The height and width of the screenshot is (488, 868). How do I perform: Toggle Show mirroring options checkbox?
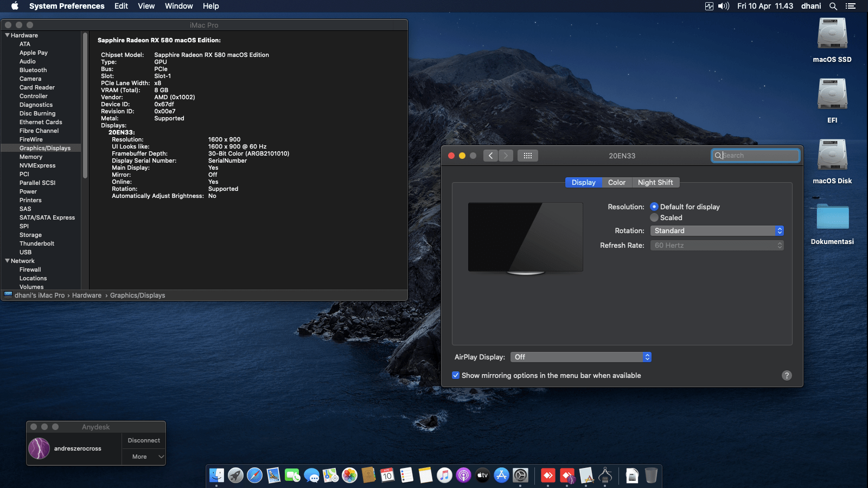[x=456, y=375]
